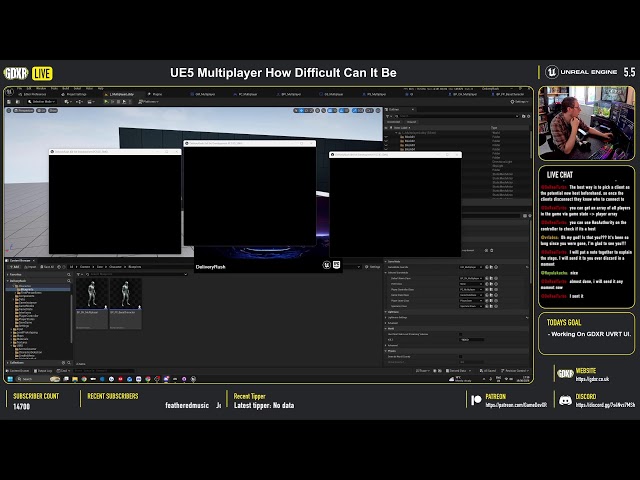Open the viewport Show menu

(53, 111)
